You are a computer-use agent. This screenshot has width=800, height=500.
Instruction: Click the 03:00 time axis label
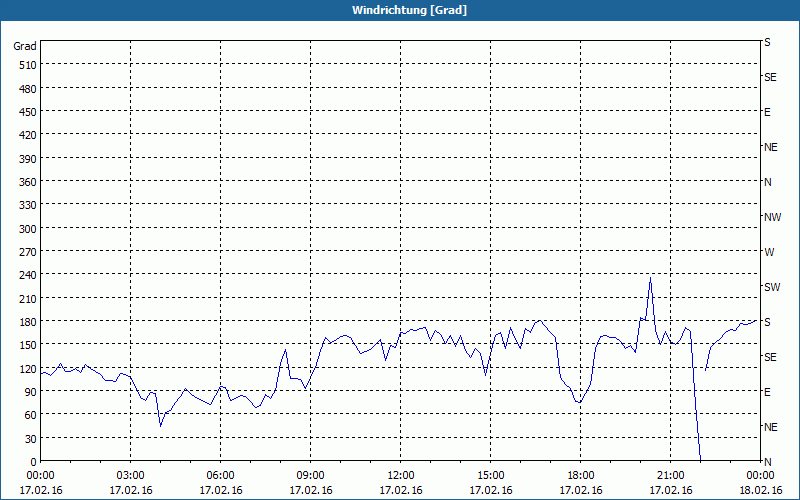coord(131,475)
